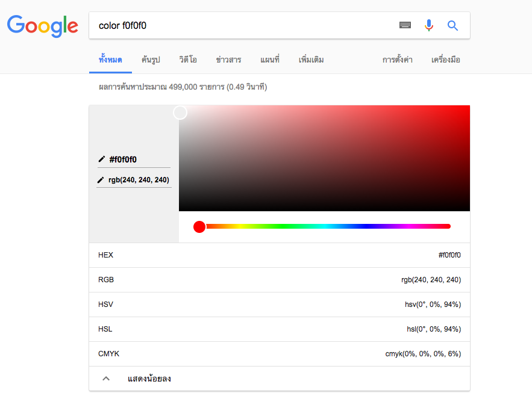Select the hsv(0°, 0%, 94%) value
532x393 pixels.
(x=433, y=305)
